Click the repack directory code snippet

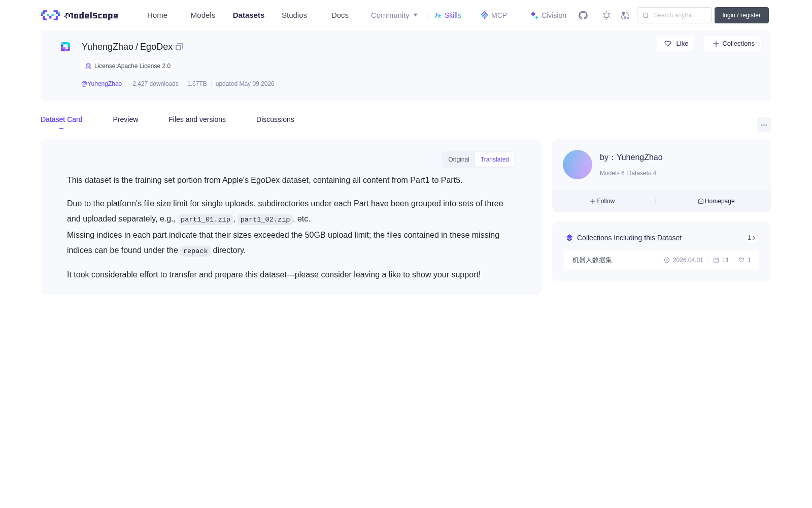tap(195, 251)
